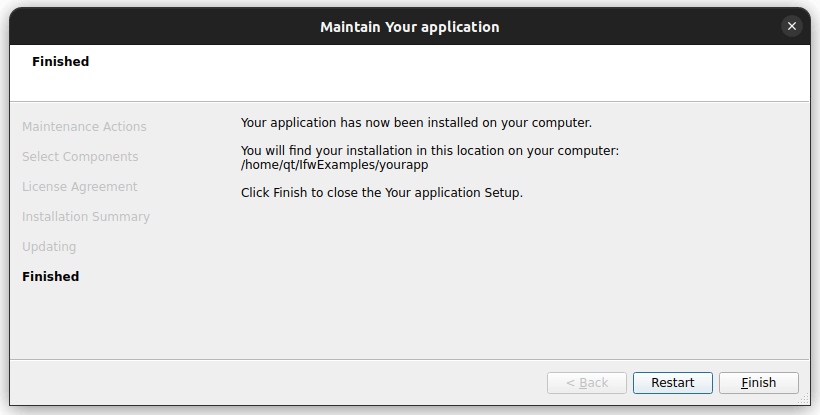Click the Finished heading in the white banner
Screen dimensions: 820x415
pyautogui.click(x=60, y=62)
